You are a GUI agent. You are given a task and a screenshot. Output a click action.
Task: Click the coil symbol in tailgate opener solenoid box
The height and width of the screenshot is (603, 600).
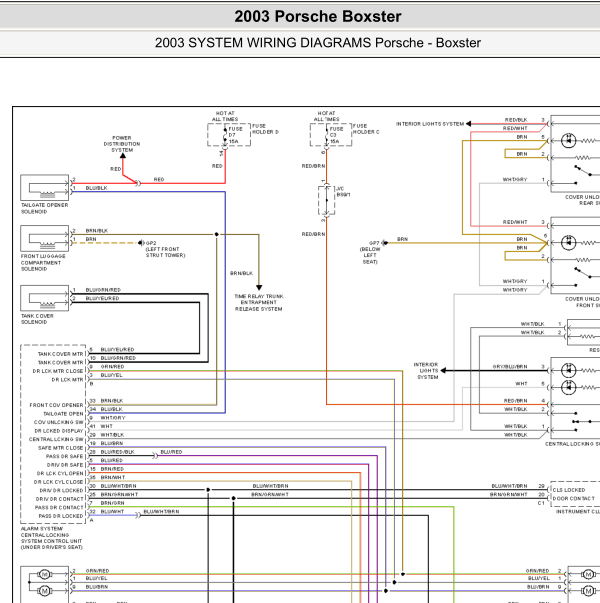pyautogui.click(x=47, y=194)
